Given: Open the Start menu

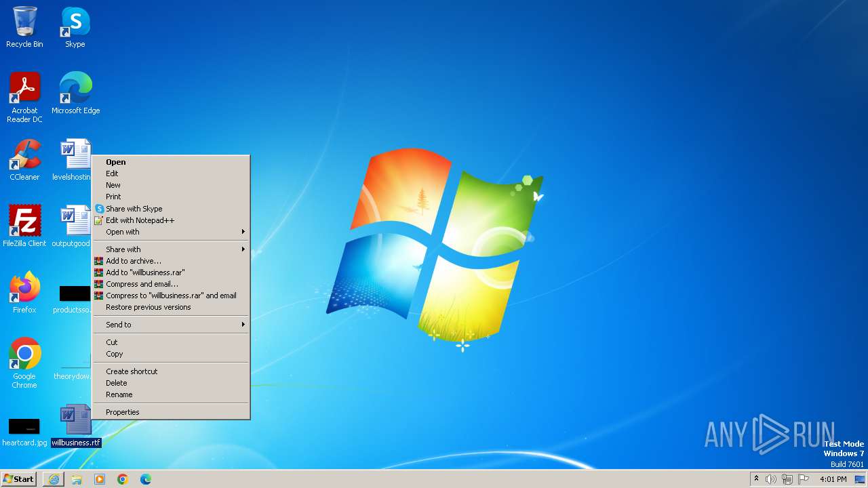Looking at the screenshot, I should (x=18, y=479).
